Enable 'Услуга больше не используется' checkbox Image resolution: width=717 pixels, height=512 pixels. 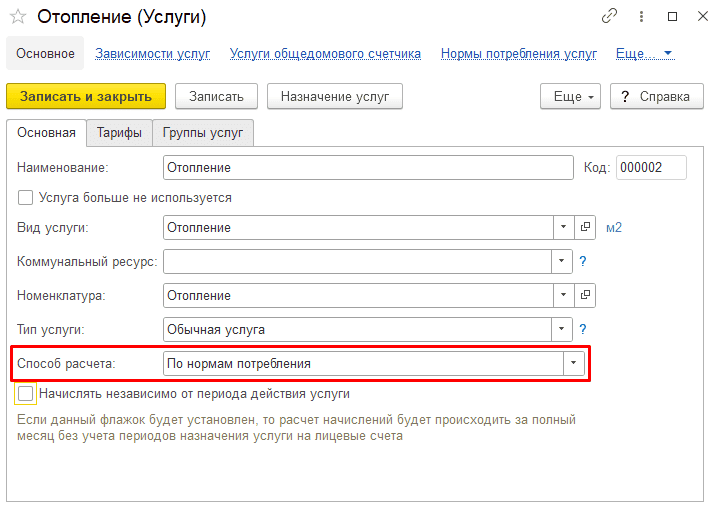point(26,198)
